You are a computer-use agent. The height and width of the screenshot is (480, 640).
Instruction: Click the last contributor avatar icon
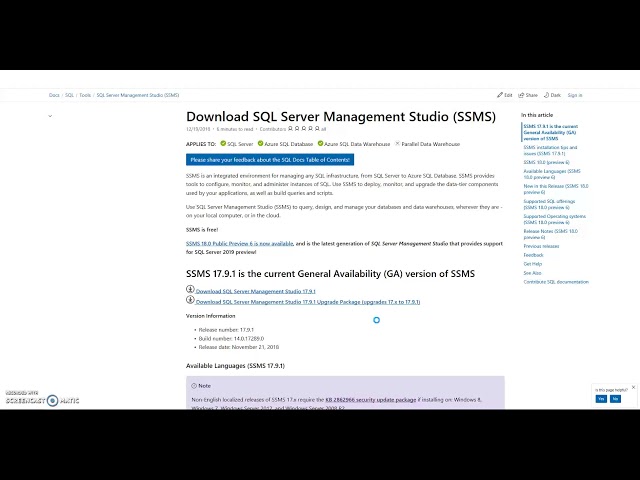tap(317, 129)
